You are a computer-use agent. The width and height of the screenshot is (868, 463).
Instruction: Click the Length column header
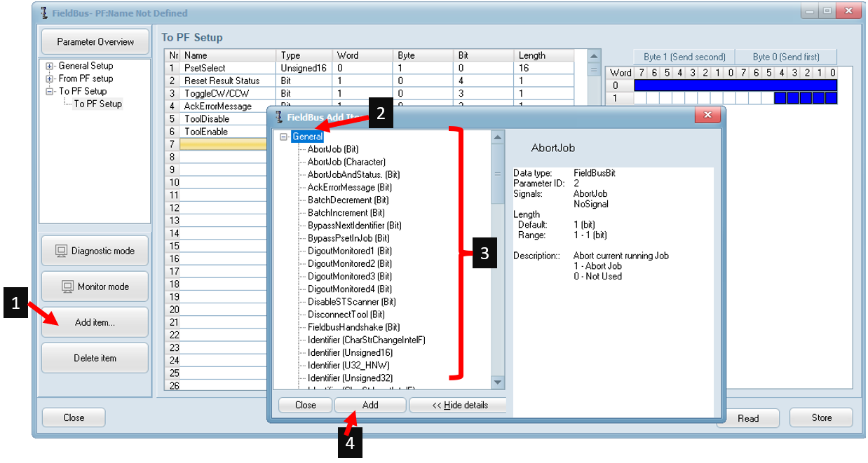pos(544,55)
